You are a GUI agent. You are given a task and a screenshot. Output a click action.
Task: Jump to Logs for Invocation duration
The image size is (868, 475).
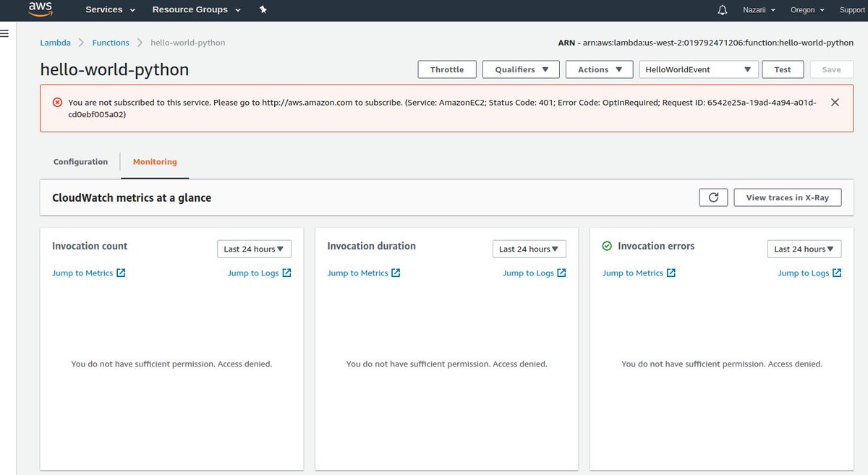click(x=535, y=273)
